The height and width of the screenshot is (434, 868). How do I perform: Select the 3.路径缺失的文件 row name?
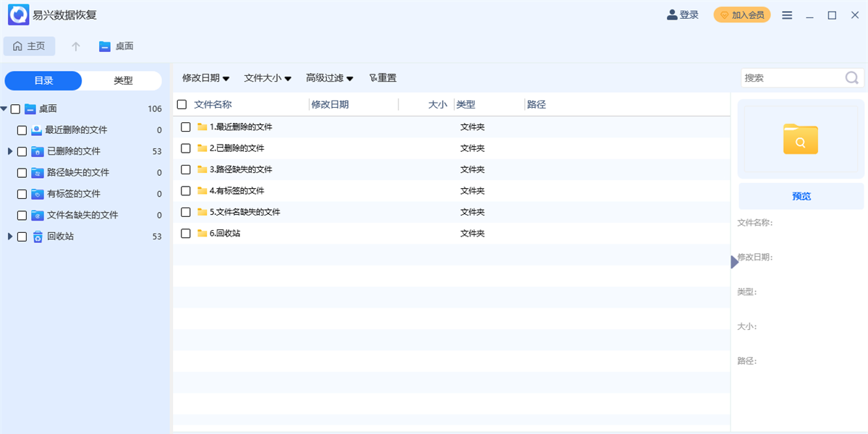(241, 169)
